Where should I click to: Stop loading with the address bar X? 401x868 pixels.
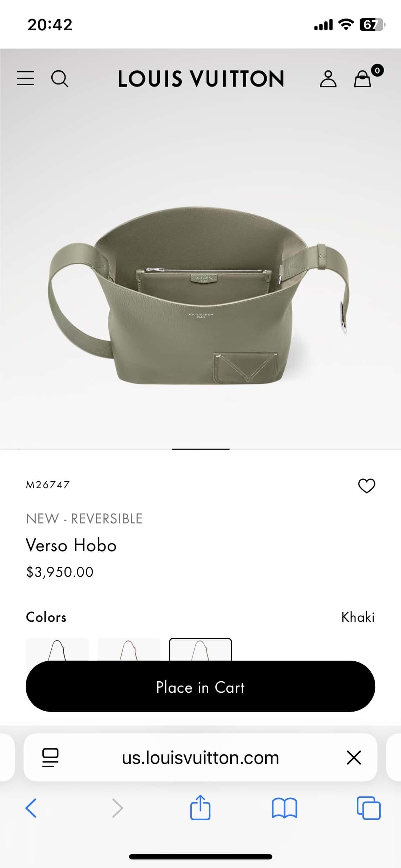click(x=354, y=757)
